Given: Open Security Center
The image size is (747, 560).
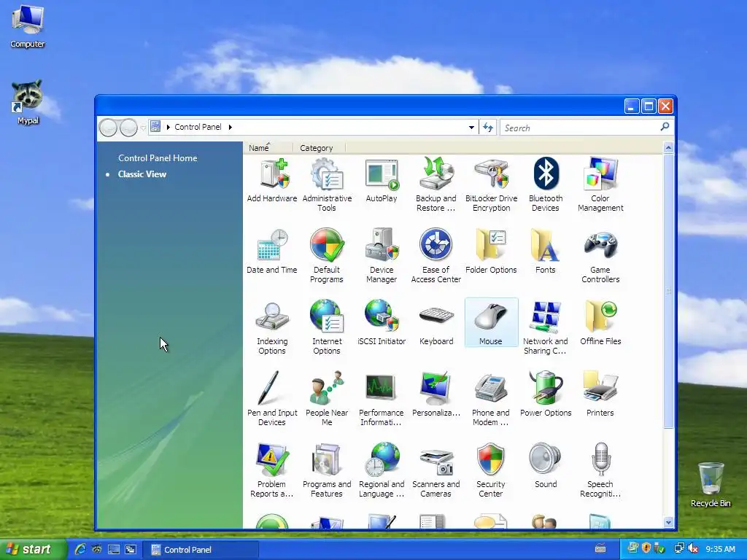Looking at the screenshot, I should (491, 470).
